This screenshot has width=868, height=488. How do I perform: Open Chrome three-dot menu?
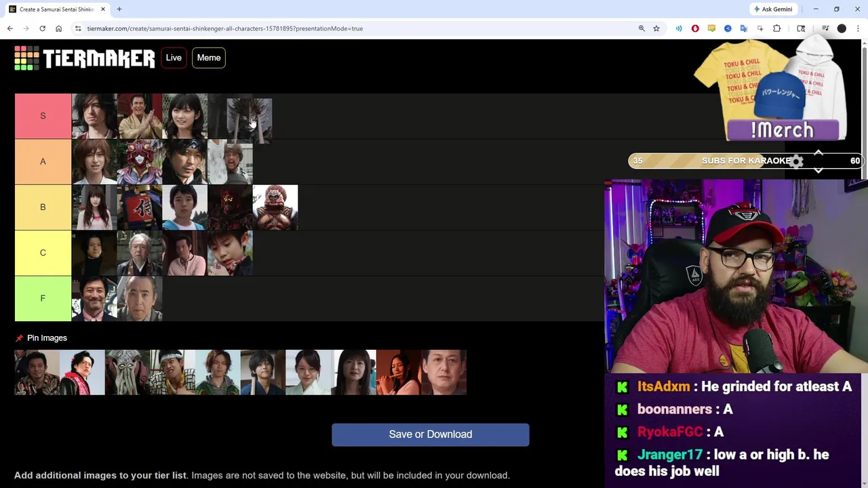[x=858, y=28]
